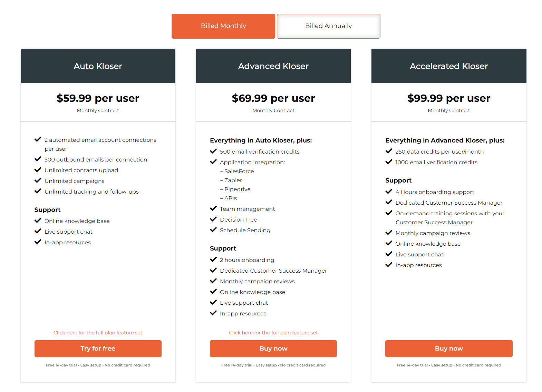Switch to the Billed Annually tab
This screenshot has height=392, width=542.
point(328,26)
